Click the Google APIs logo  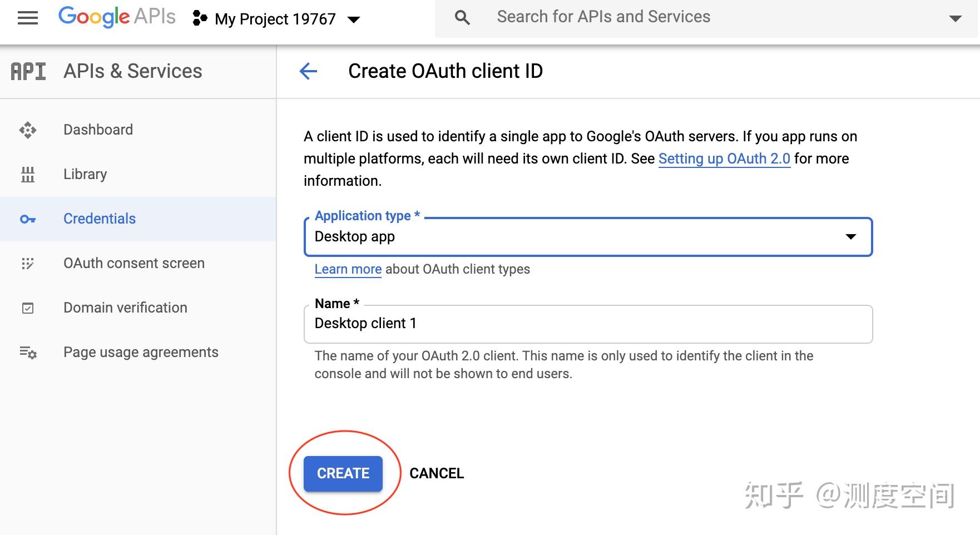pos(117,17)
